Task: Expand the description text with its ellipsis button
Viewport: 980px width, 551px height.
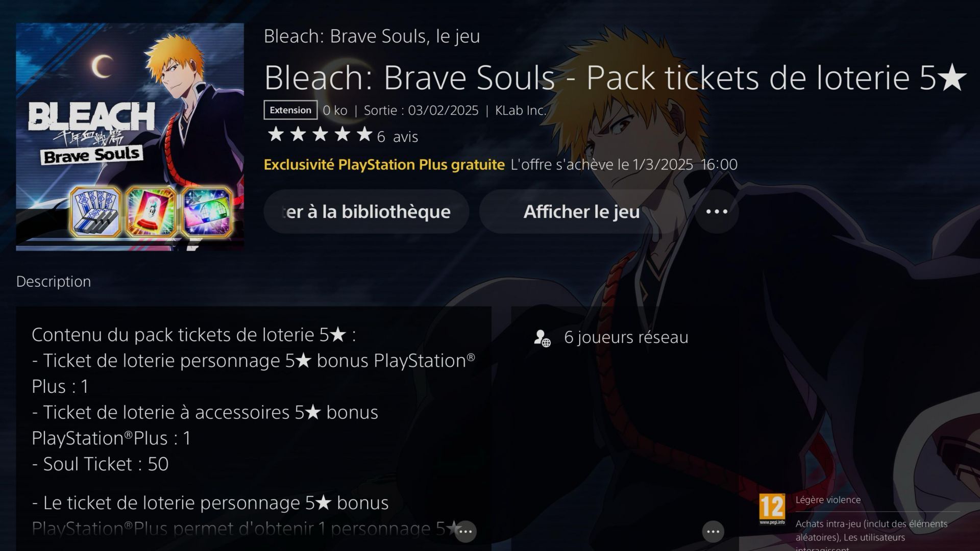Action: tap(465, 532)
